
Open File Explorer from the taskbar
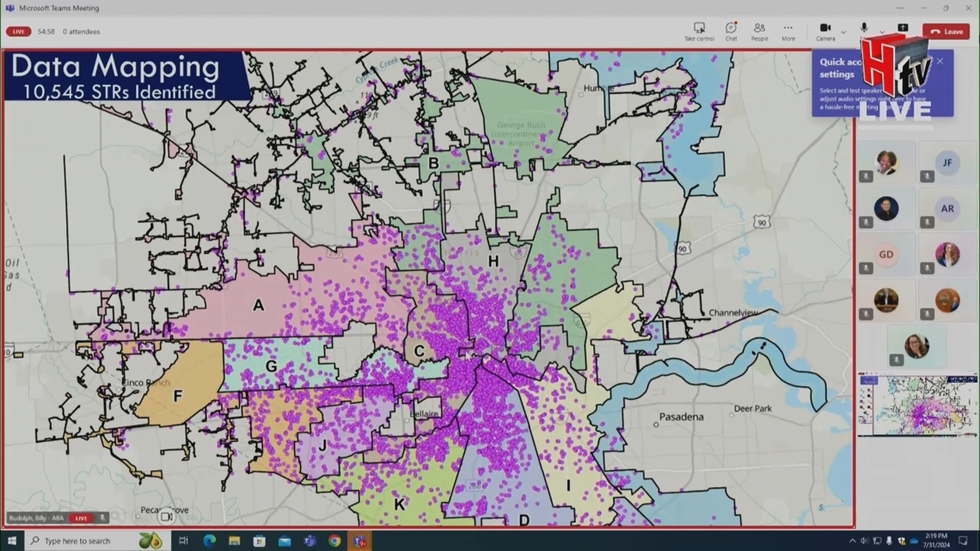tap(234, 541)
